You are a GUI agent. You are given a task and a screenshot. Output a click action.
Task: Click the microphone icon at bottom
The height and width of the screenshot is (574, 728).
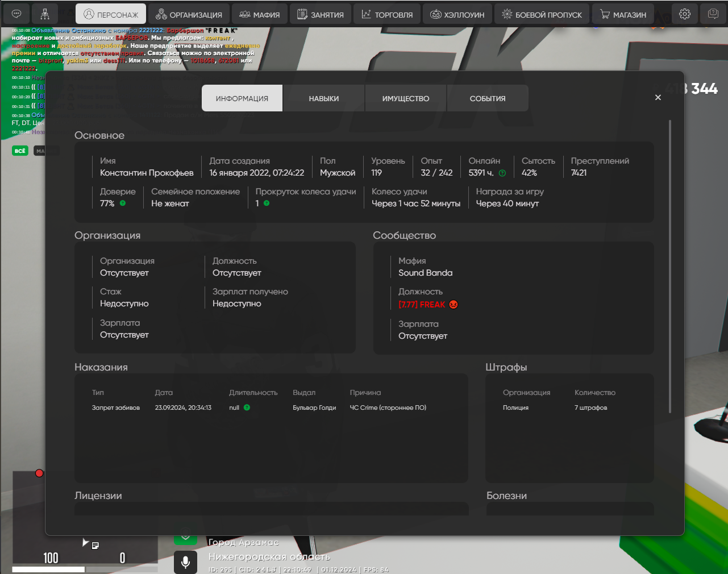[185, 562]
